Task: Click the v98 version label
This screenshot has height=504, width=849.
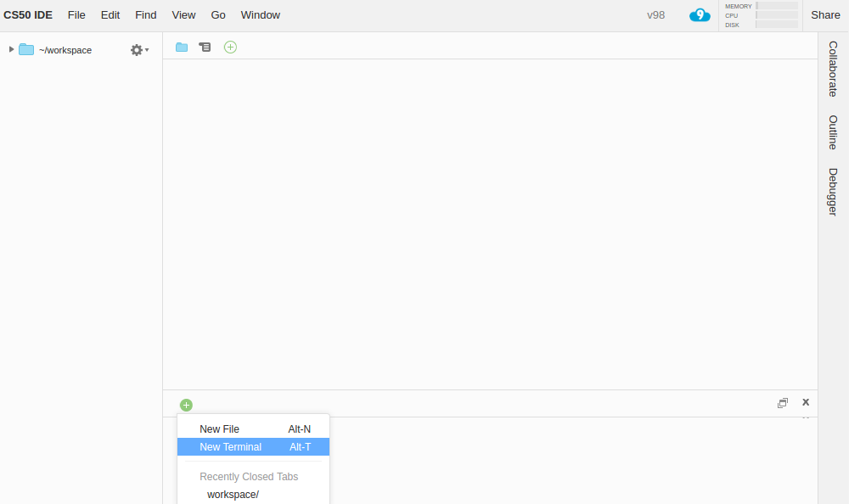Action: [x=655, y=15]
